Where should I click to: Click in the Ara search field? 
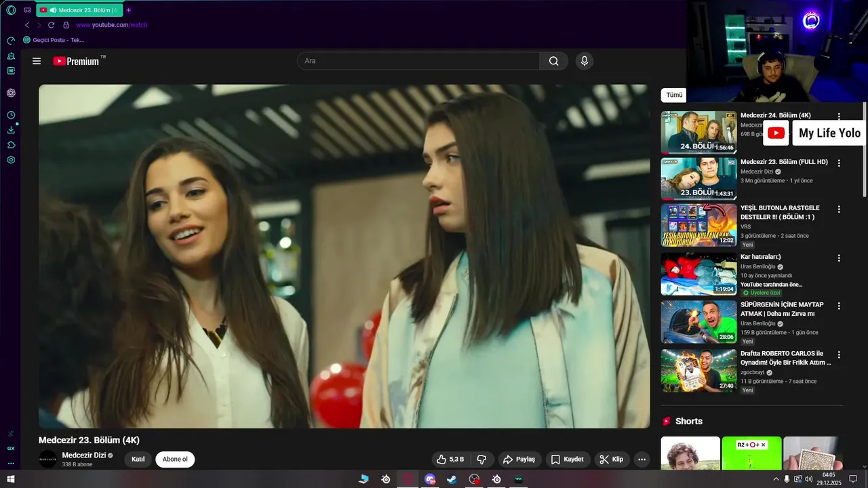coord(418,61)
